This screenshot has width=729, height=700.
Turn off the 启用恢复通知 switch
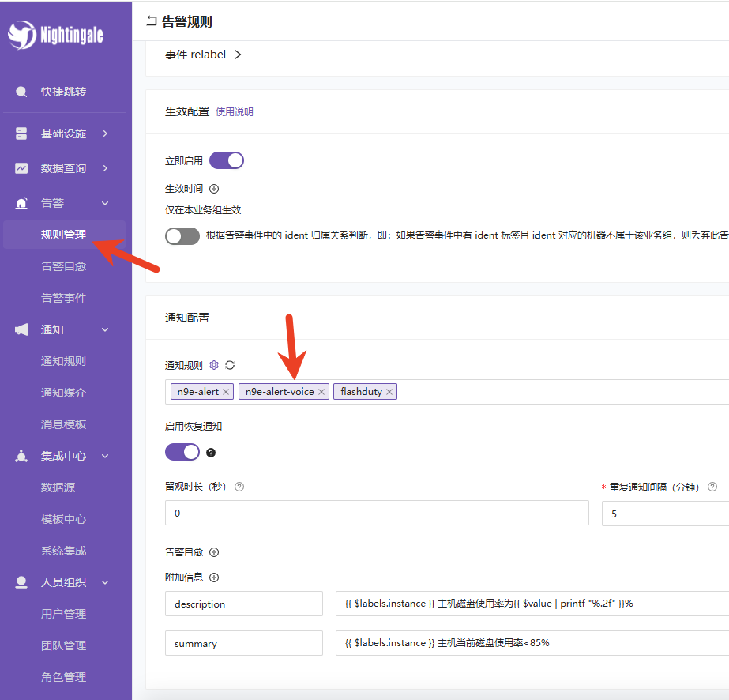tap(182, 452)
